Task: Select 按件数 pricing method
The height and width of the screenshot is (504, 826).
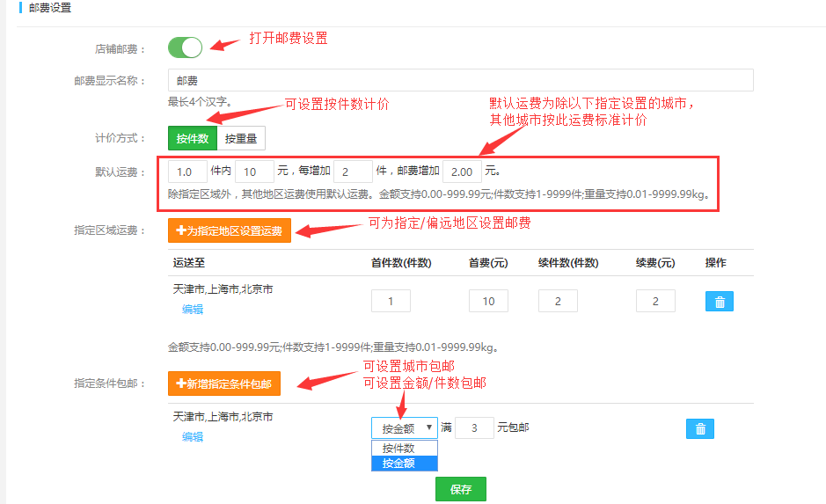Action: pos(192,138)
